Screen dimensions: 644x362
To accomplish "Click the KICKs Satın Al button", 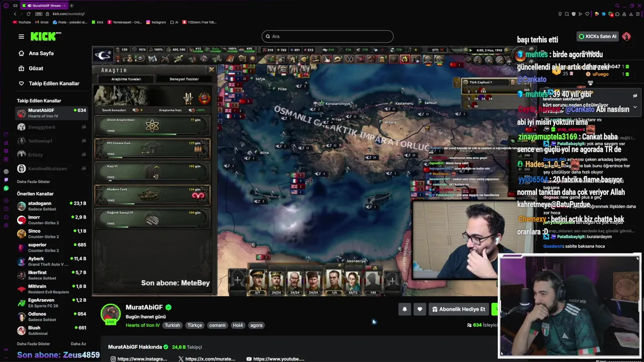I will coord(598,36).
